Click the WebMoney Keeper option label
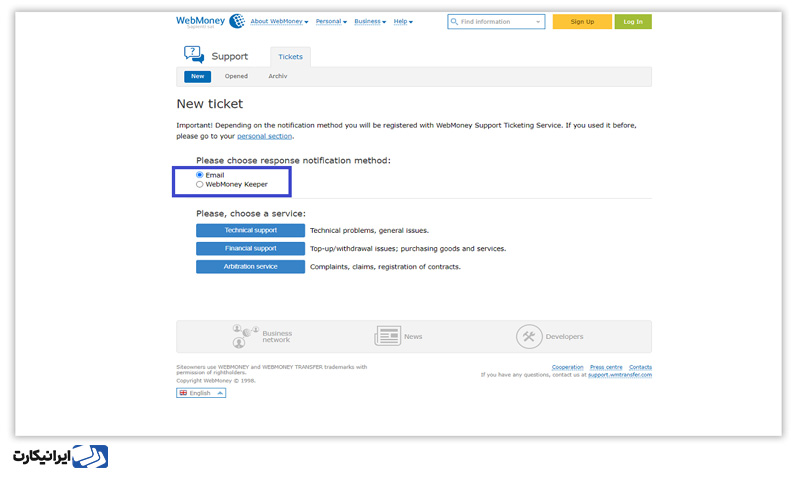 236,185
